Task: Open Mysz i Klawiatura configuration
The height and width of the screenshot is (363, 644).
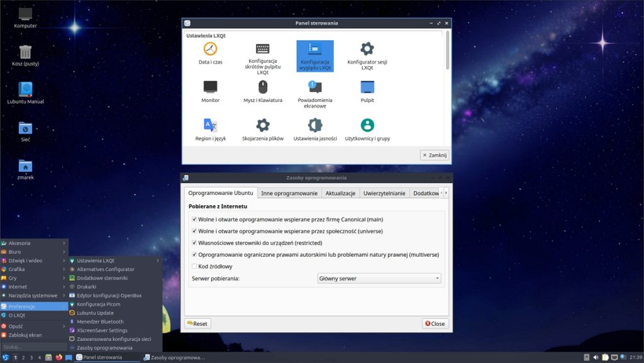Action: point(262,93)
